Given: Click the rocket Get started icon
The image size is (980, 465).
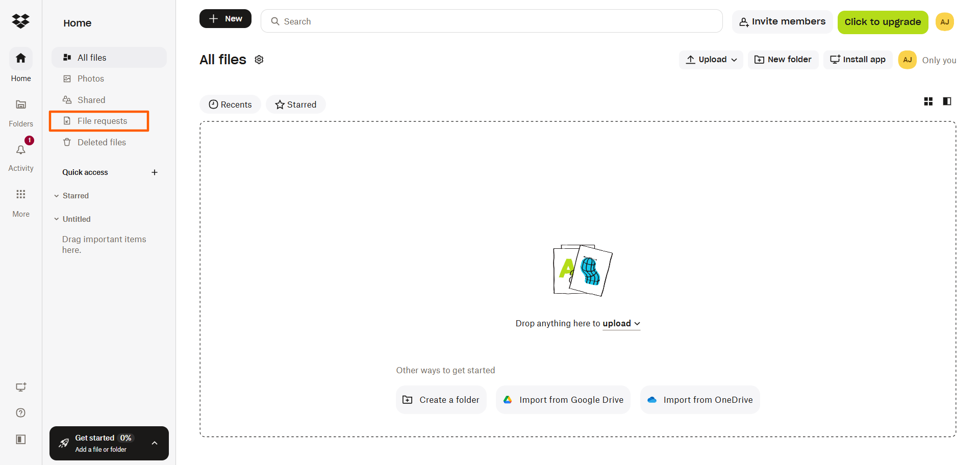Looking at the screenshot, I should 64,443.
